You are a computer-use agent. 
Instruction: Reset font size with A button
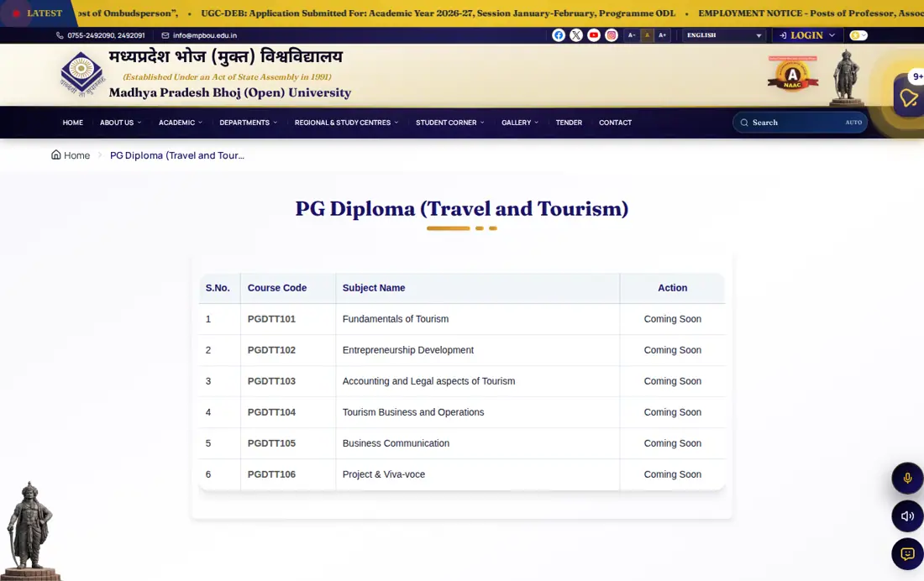[x=647, y=35]
